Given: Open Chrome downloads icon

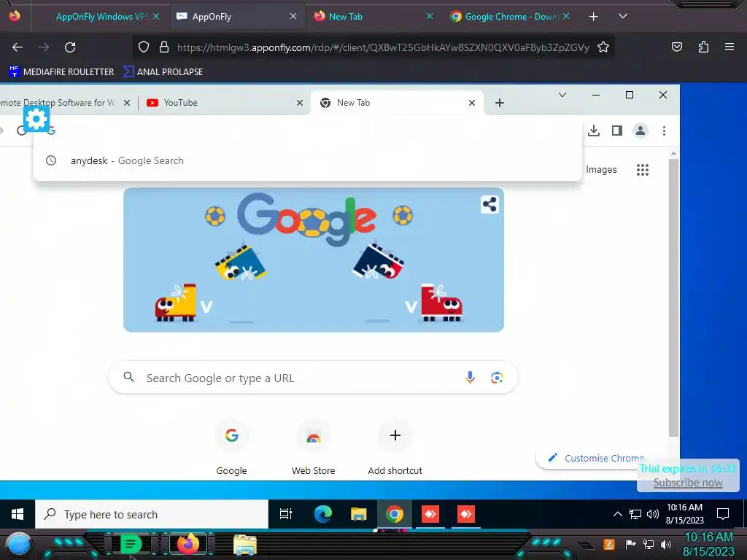Looking at the screenshot, I should point(594,131).
